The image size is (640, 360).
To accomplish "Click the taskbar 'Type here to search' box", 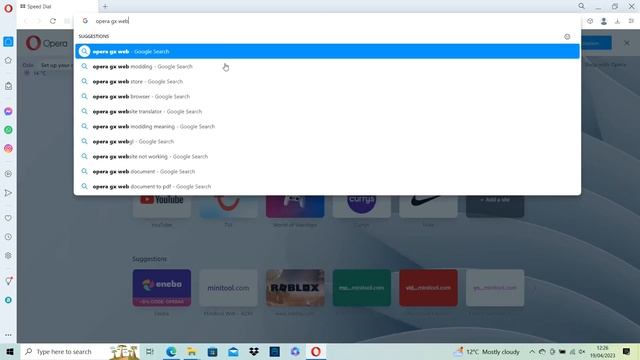I will (80, 351).
